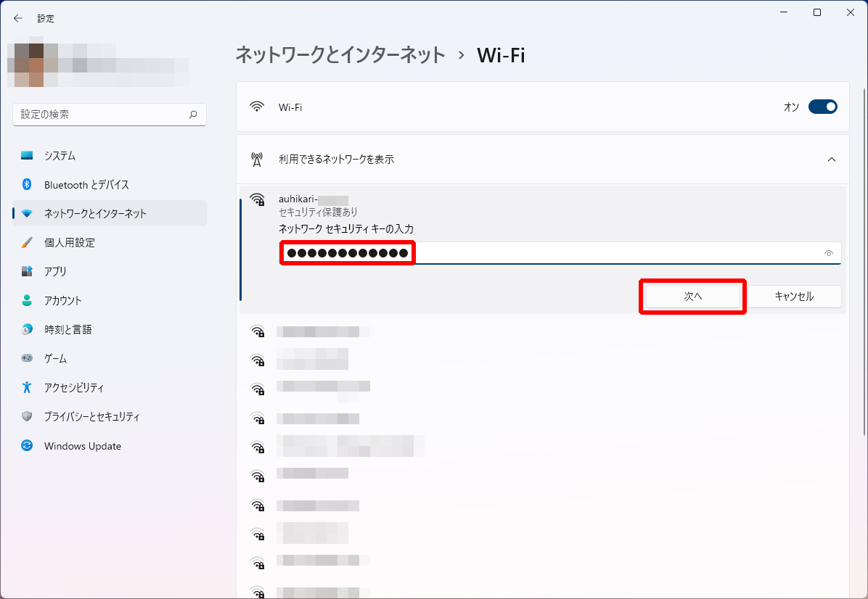Click the 次へ button

692,297
